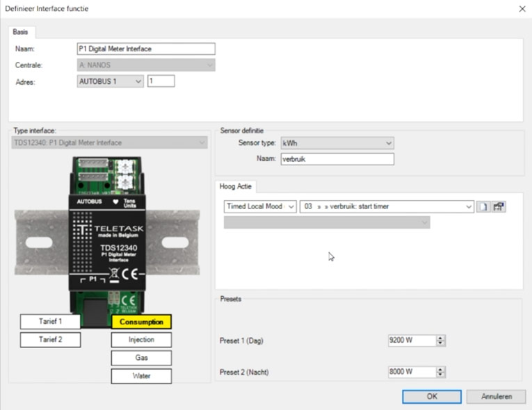Select the Consumption channel

(141, 322)
